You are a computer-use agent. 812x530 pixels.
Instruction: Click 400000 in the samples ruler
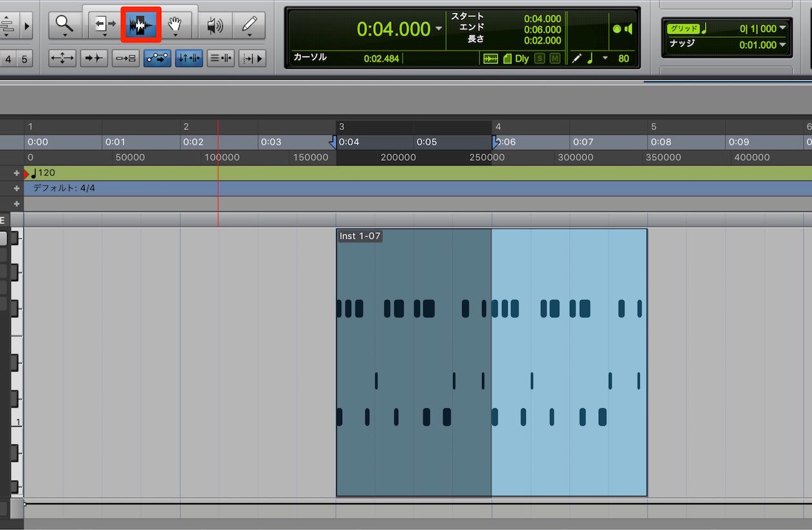pyautogui.click(x=751, y=157)
